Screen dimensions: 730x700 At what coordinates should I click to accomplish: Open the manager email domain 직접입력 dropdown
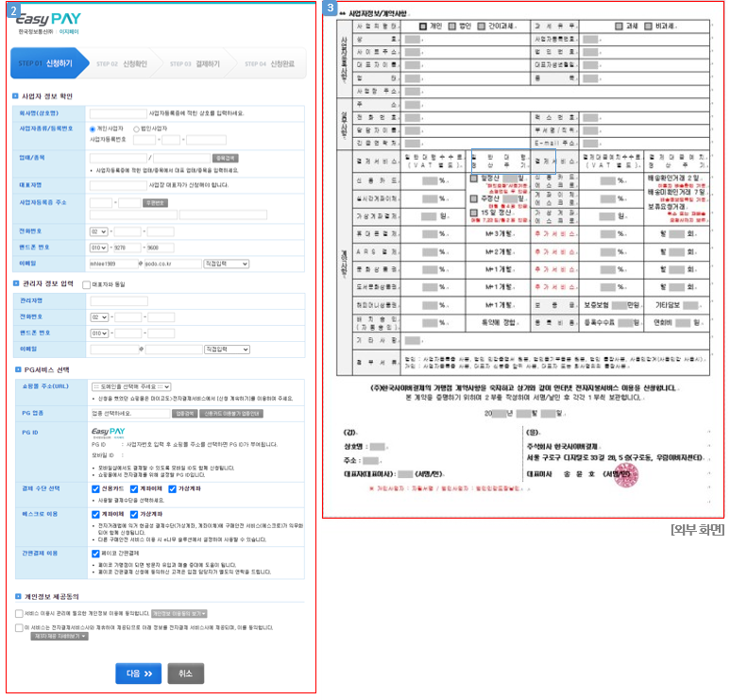tap(228, 350)
